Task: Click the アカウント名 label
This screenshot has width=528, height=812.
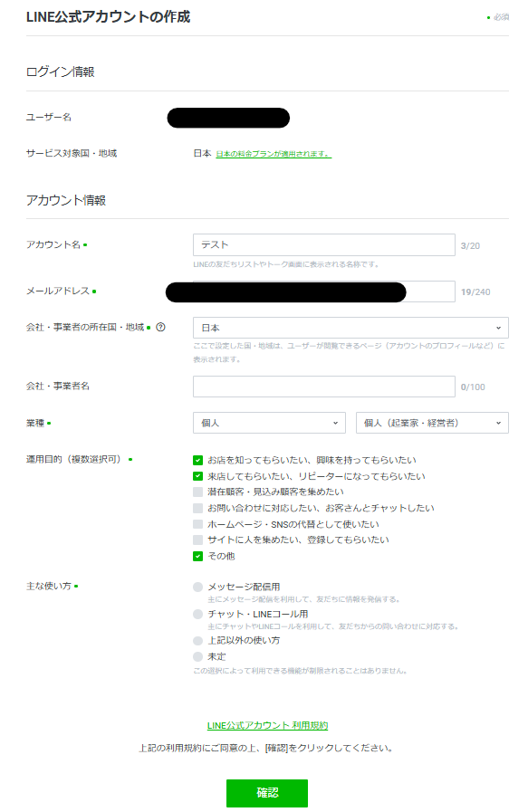Action: click(53, 244)
